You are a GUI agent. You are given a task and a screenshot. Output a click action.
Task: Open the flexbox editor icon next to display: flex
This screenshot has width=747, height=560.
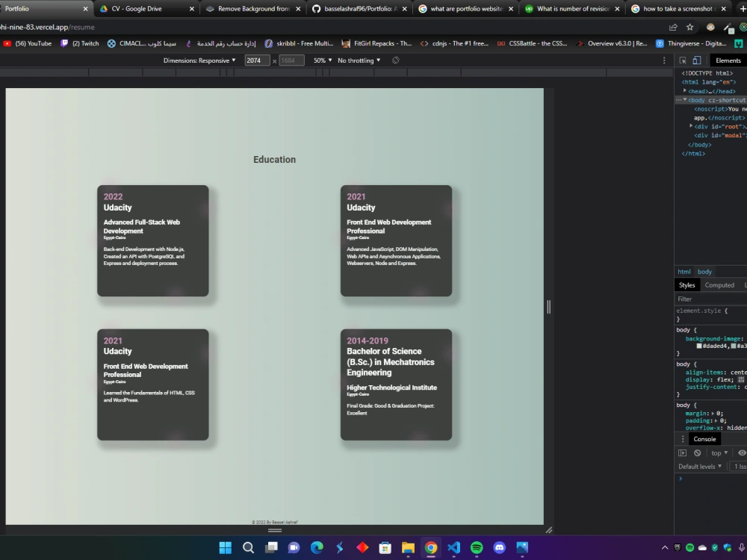pos(741,379)
